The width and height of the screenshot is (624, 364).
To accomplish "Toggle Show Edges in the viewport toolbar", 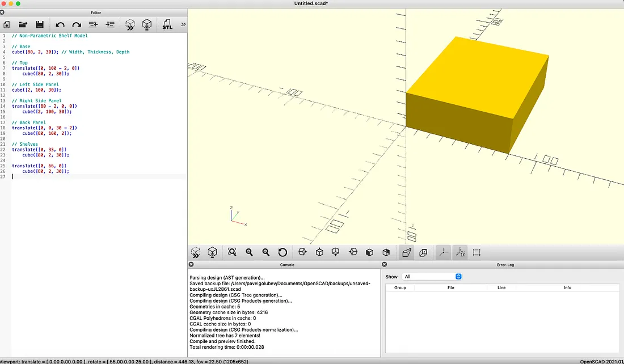I will 477,252.
